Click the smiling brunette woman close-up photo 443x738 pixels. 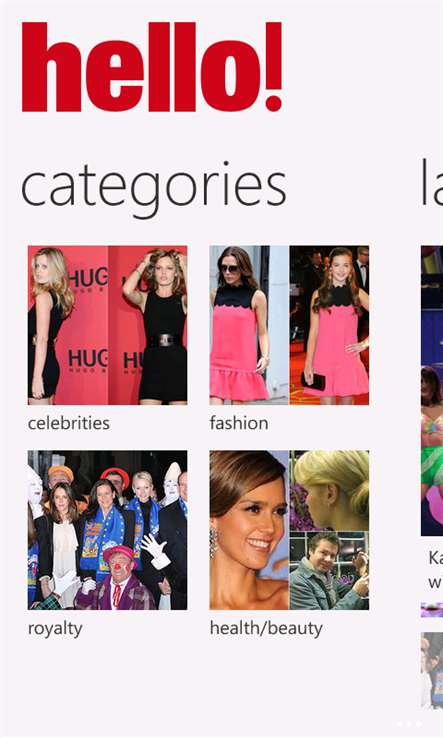coord(249,530)
